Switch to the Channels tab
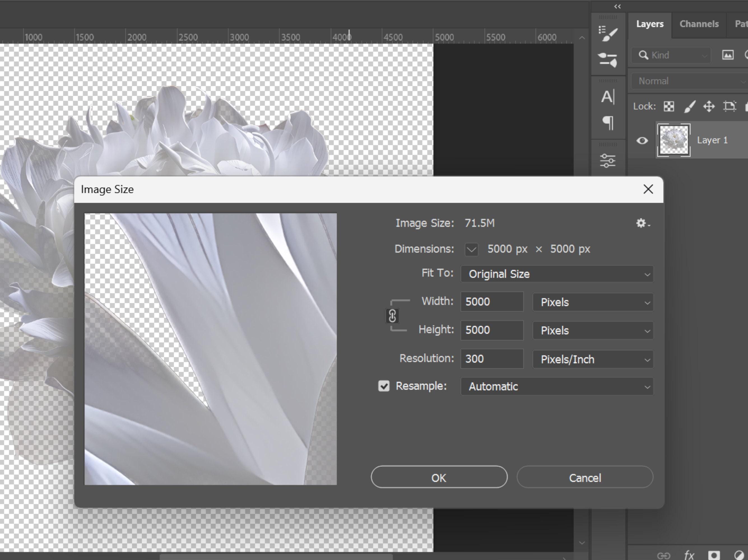748x560 pixels. (699, 24)
